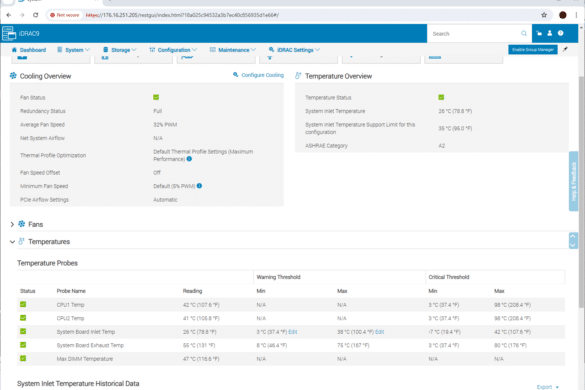
Task: Click the Temperature Overview thermometer icon
Action: (298, 76)
